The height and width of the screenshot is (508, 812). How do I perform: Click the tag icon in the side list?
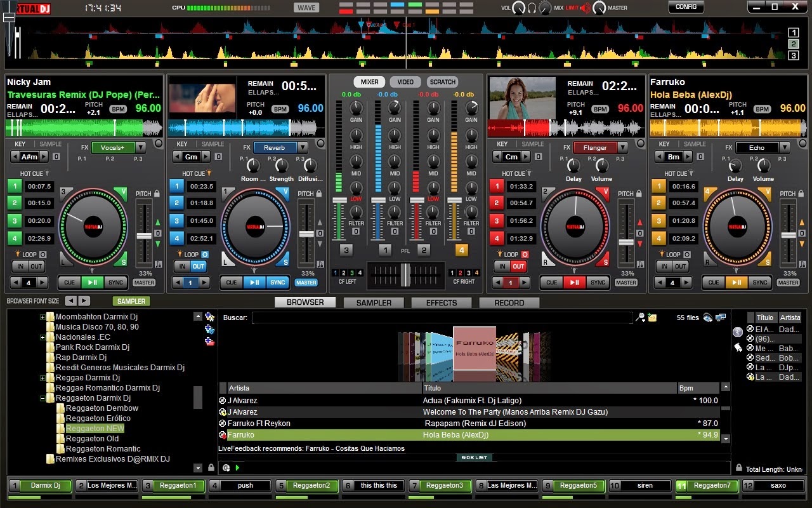[x=738, y=347]
